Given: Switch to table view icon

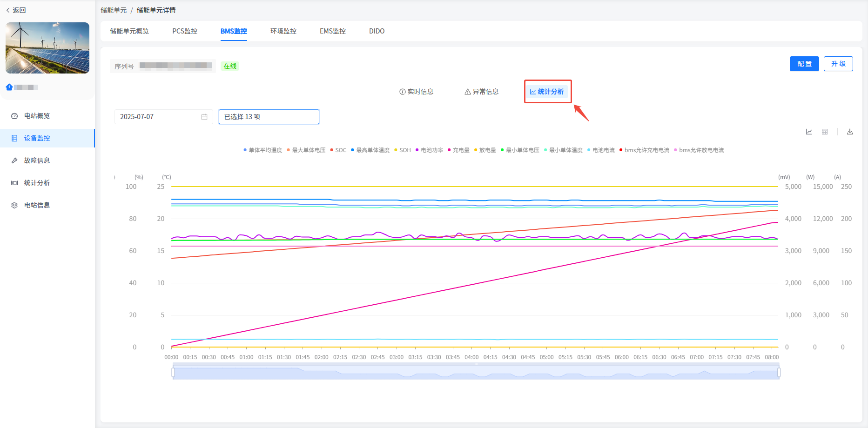Looking at the screenshot, I should point(825,132).
